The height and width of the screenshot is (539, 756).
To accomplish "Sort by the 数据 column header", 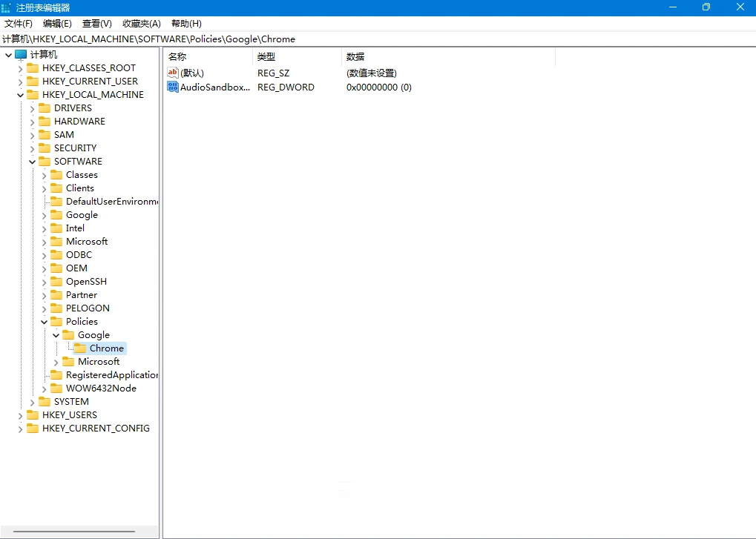I will [x=448, y=57].
